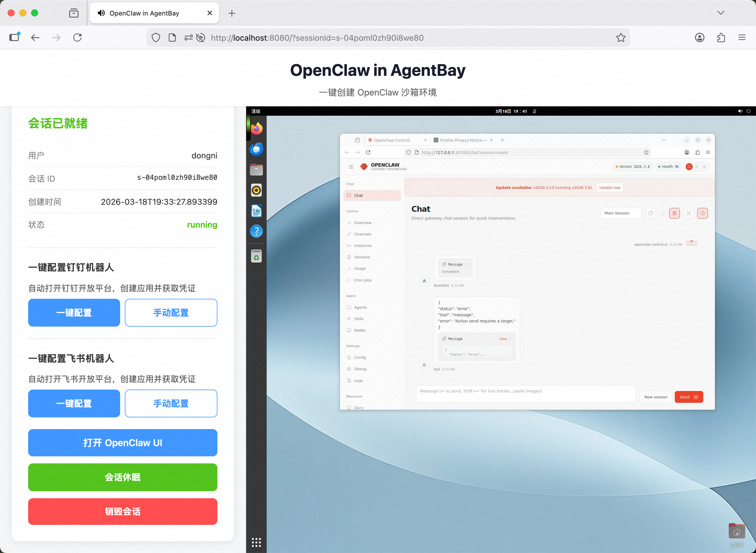Open Skills in the Agent section

click(x=359, y=319)
